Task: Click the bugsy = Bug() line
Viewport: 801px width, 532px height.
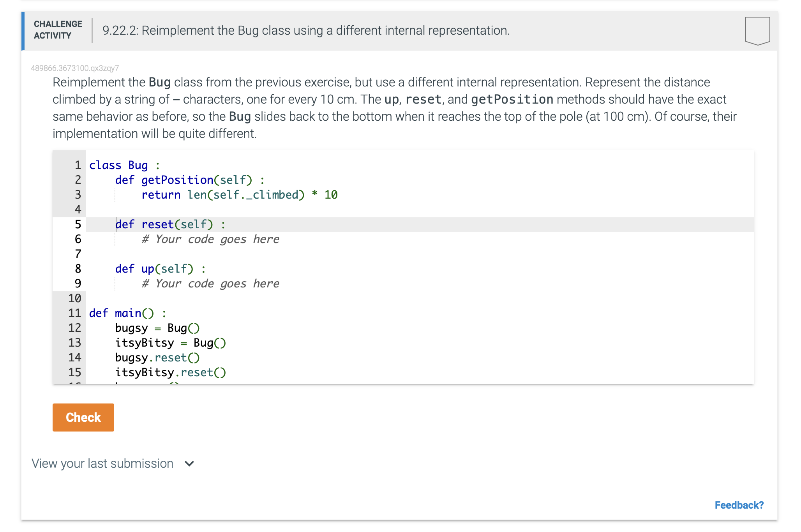Action: (157, 328)
